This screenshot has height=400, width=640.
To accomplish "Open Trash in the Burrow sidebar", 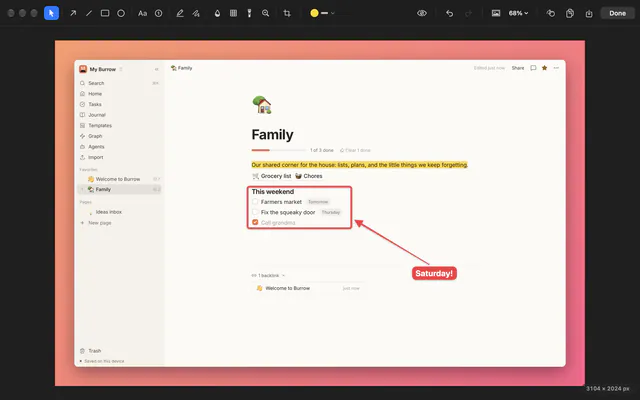I will click(120, 351).
